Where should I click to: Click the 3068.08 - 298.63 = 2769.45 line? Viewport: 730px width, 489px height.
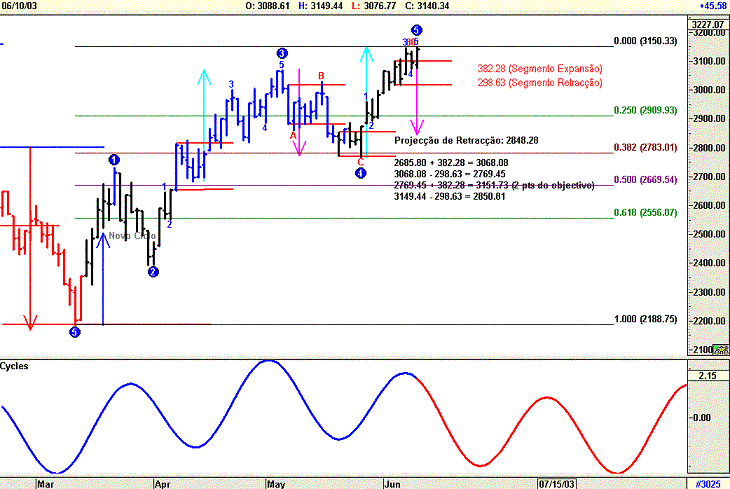point(450,174)
